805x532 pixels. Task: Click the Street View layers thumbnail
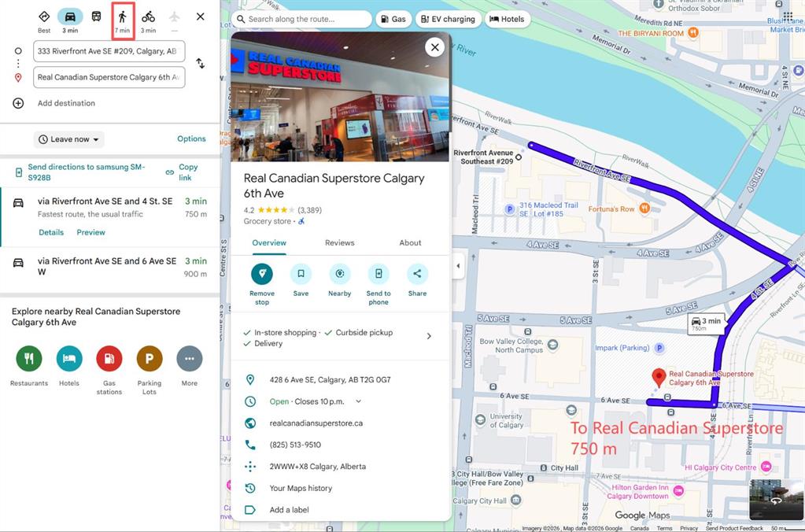[776, 500]
